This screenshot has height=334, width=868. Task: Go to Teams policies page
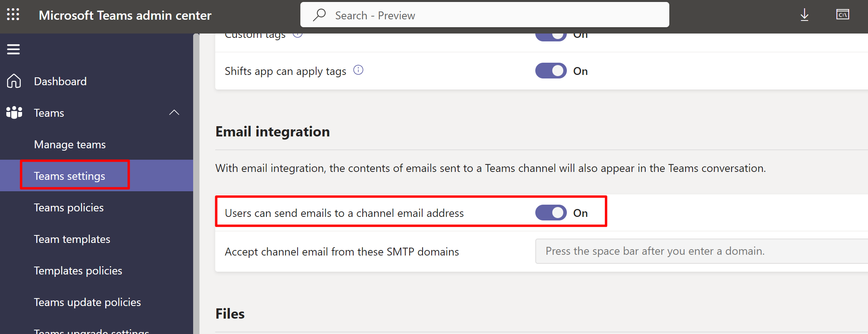pos(69,208)
